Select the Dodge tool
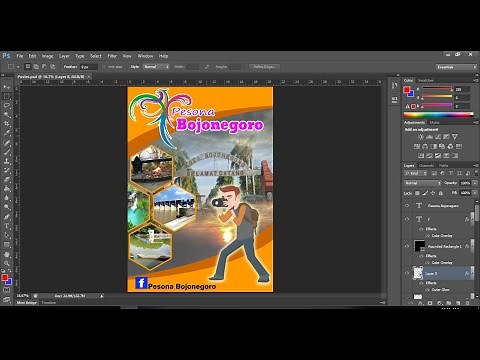Image resolution: width=480 pixels, height=360 pixels. (7, 207)
